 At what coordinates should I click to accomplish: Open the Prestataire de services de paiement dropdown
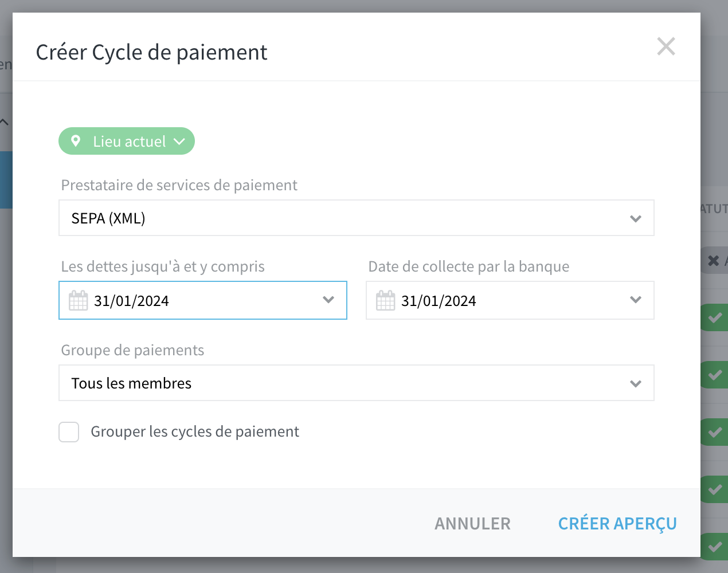point(356,218)
